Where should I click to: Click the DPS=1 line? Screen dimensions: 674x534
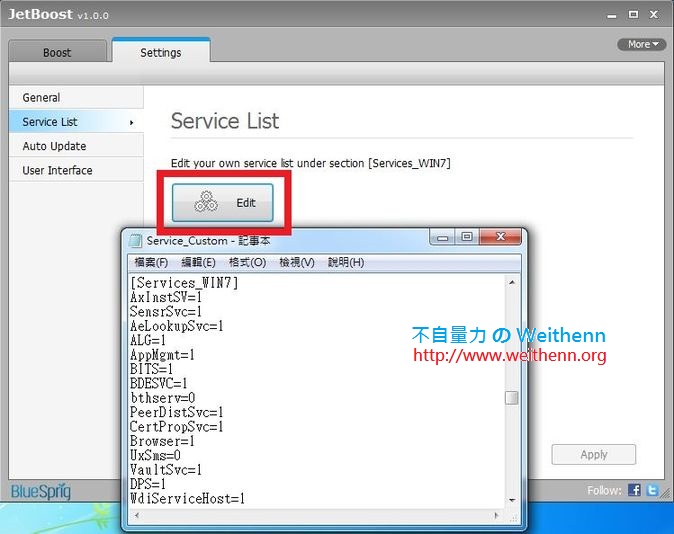[x=147, y=484]
